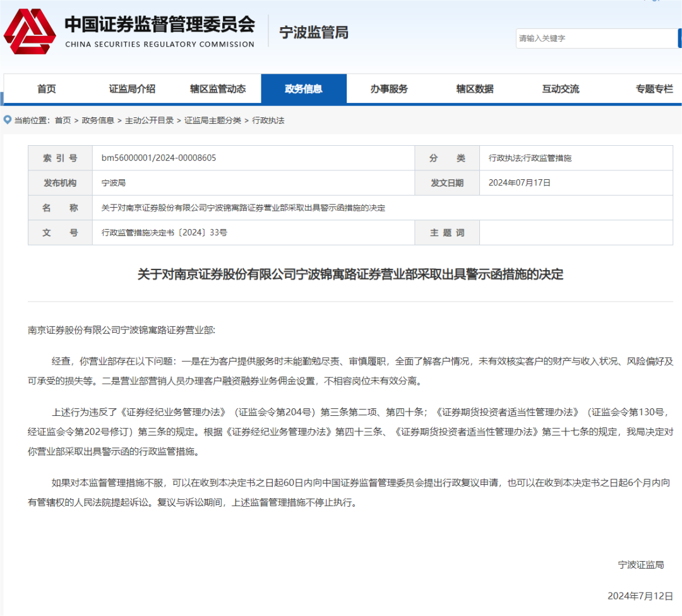Click the addressee line 南京证券股份有限公司宁波锦寓路证券营业部:

coord(121,330)
